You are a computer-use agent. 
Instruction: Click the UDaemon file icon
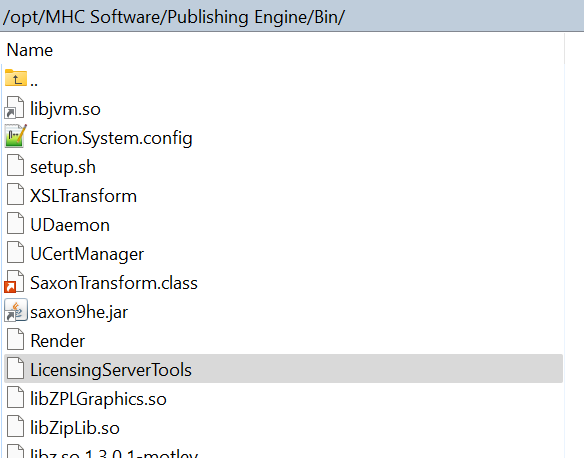(15, 224)
